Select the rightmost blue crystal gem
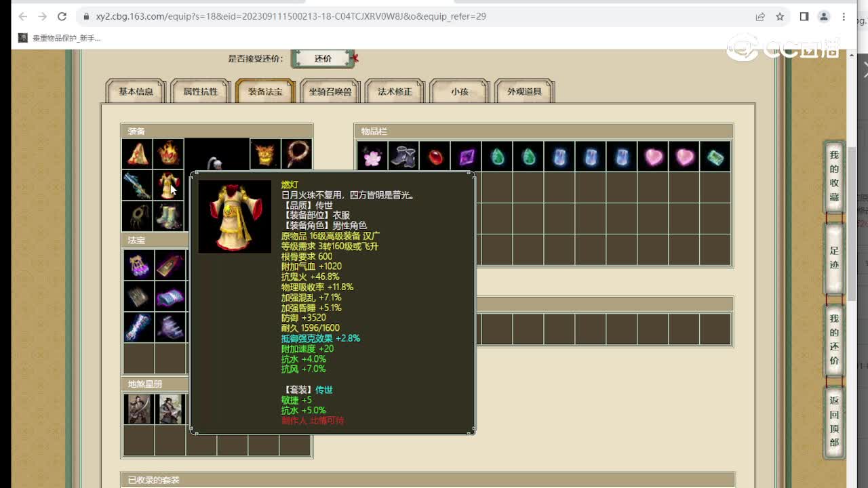868x488 pixels. 622,157
